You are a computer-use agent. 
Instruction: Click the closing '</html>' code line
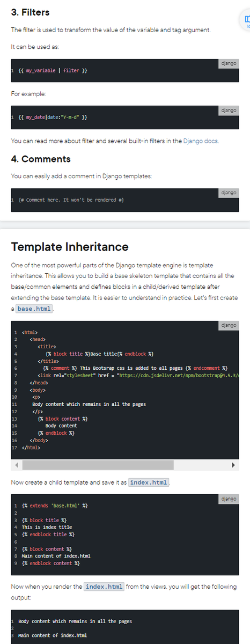pos(31,447)
